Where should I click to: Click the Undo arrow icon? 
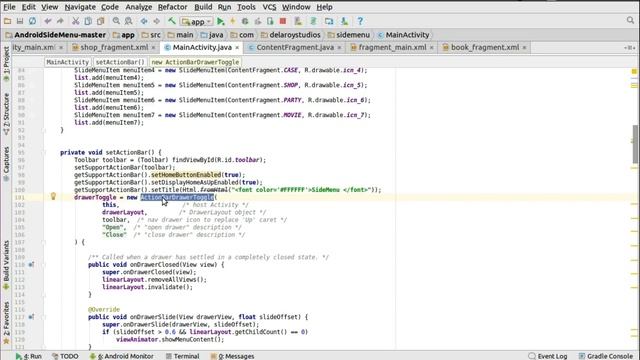pyautogui.click(x=48, y=21)
